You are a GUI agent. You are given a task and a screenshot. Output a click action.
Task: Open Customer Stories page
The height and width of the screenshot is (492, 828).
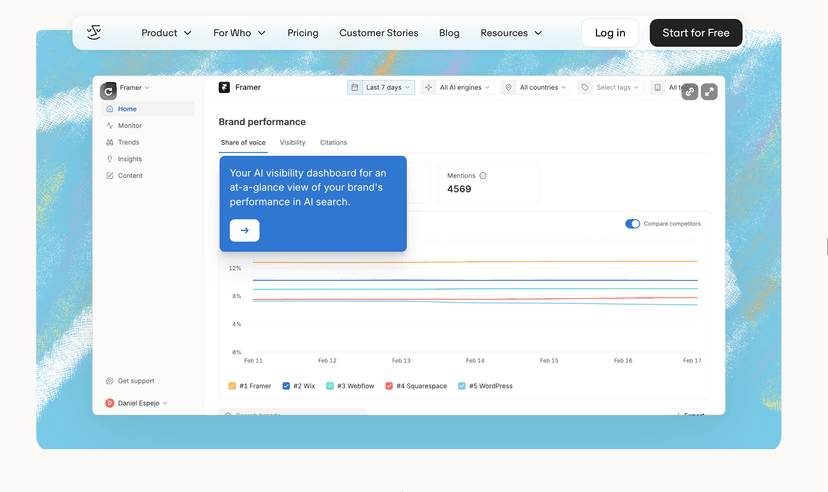[x=379, y=33]
